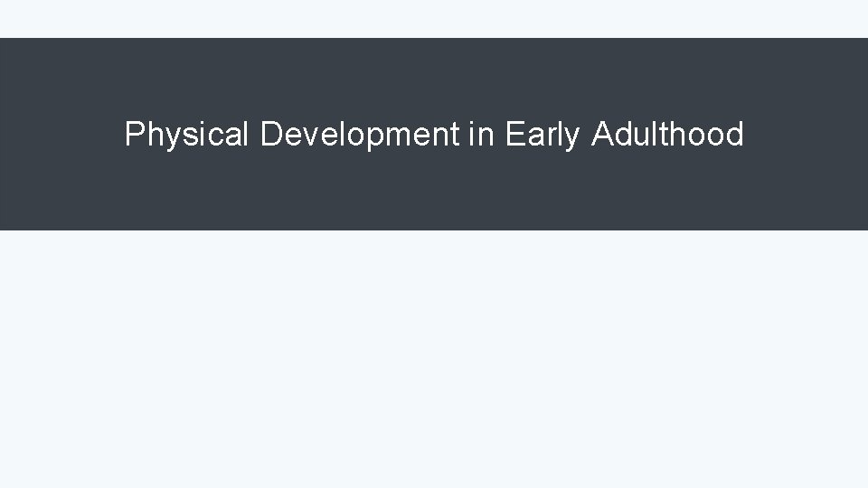This screenshot has height=488, width=868.
Task: Click the top-left corner of the dark banner
Action: 4,42
